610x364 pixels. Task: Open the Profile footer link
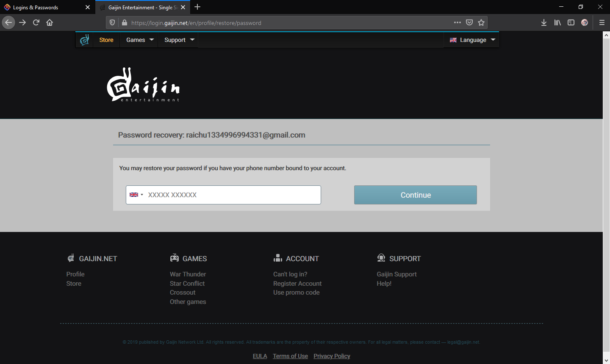[x=75, y=274]
